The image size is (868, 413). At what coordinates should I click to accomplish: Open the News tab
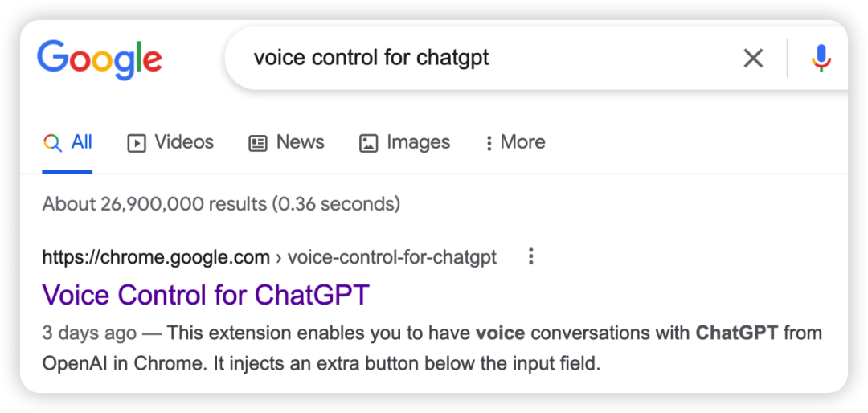coord(286,142)
